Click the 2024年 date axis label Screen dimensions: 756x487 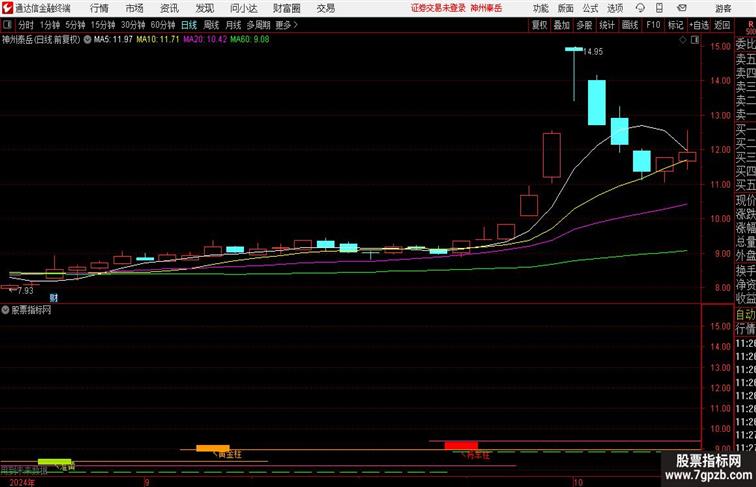coord(22,482)
